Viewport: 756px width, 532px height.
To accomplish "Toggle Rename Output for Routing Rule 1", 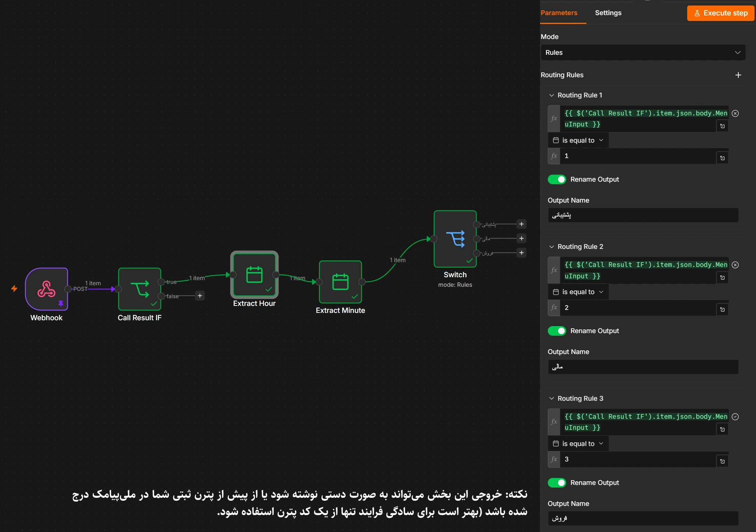I will pos(557,179).
